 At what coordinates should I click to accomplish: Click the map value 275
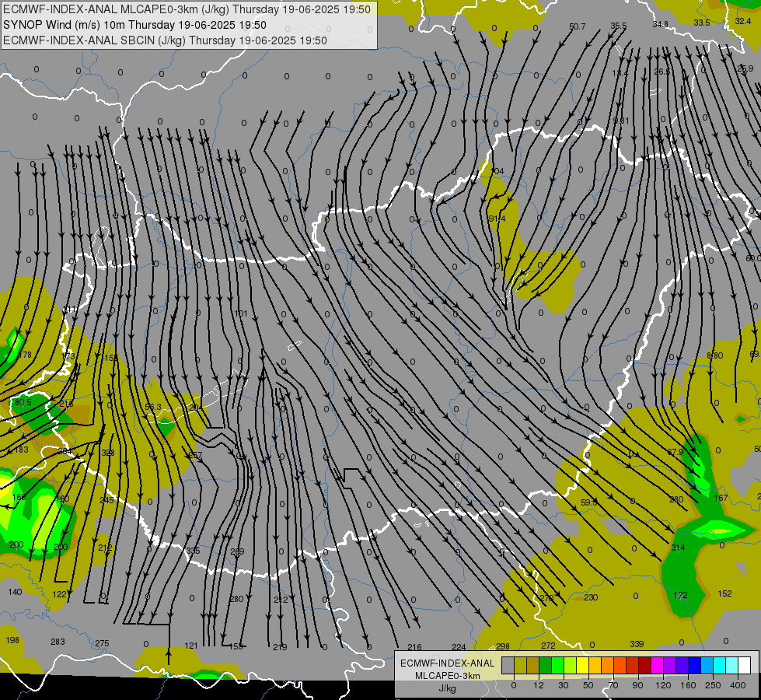102,643
